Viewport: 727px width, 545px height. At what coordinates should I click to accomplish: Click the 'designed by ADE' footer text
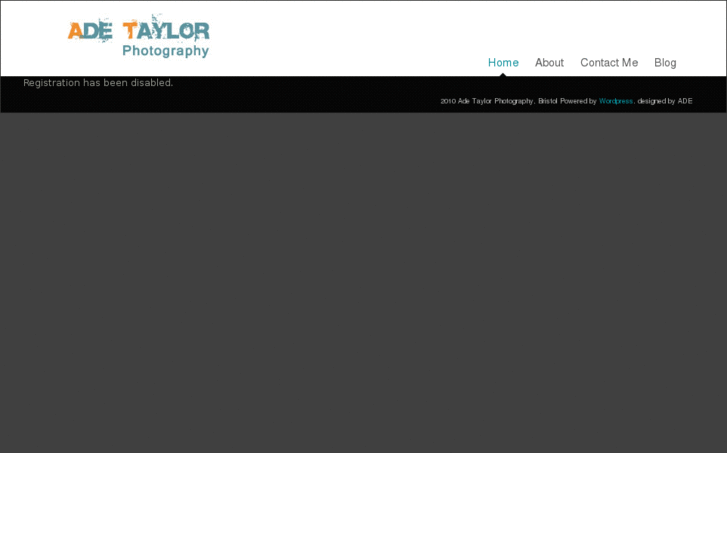click(x=665, y=101)
